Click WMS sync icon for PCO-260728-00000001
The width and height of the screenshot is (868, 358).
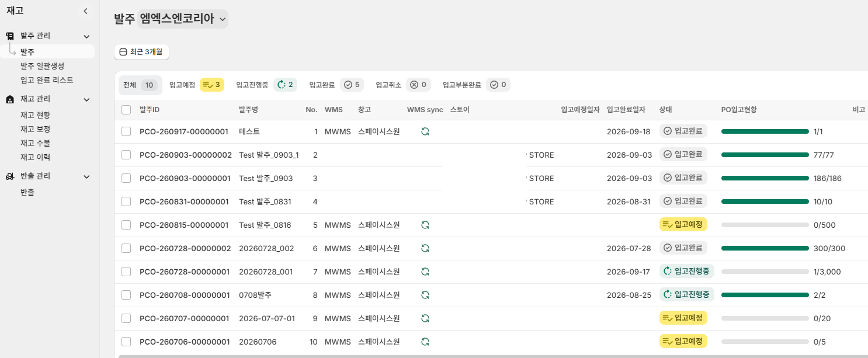pos(425,272)
